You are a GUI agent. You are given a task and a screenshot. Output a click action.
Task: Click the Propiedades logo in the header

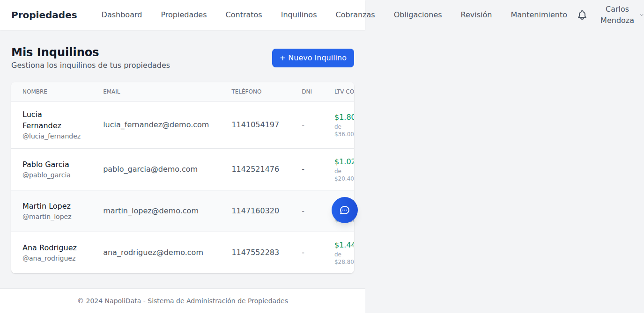point(44,15)
